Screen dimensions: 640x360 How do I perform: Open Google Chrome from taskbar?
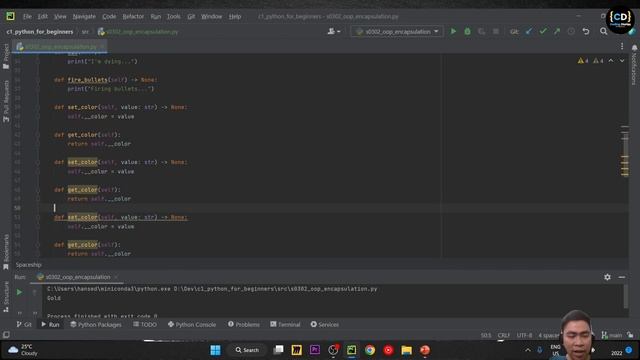370,350
